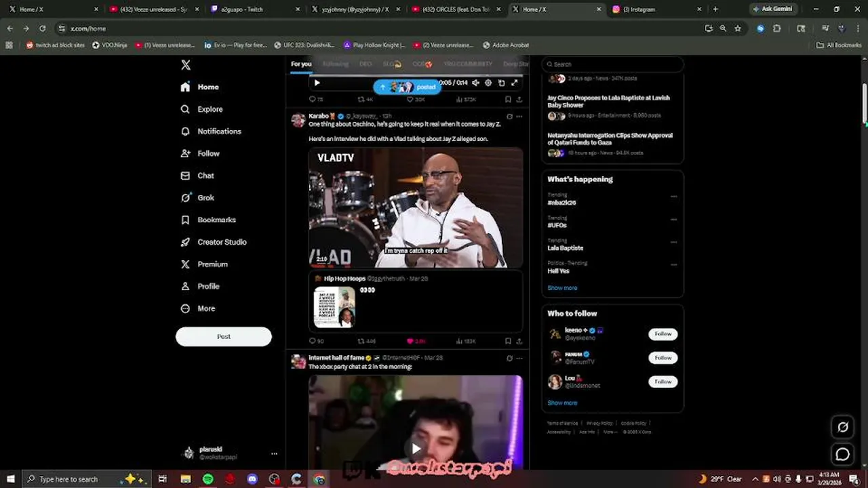Open the Follow page in the sidebar
The image size is (868, 488).
(x=200, y=153)
